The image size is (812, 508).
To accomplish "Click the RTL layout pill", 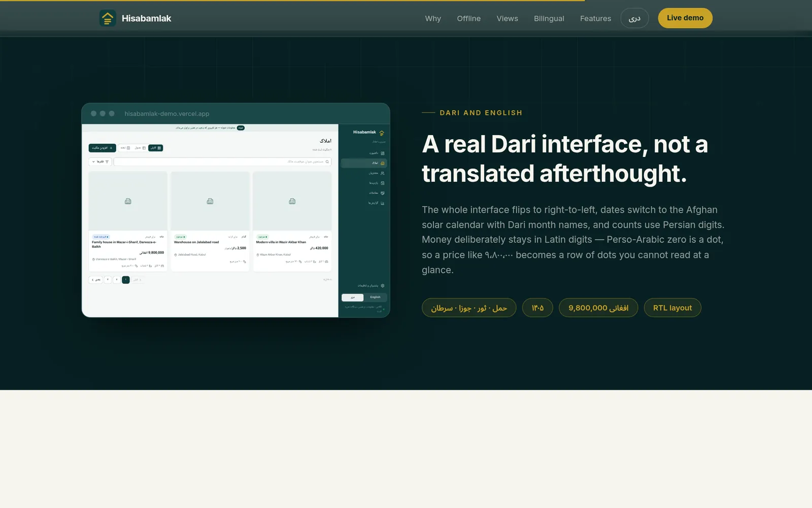I will (672, 308).
